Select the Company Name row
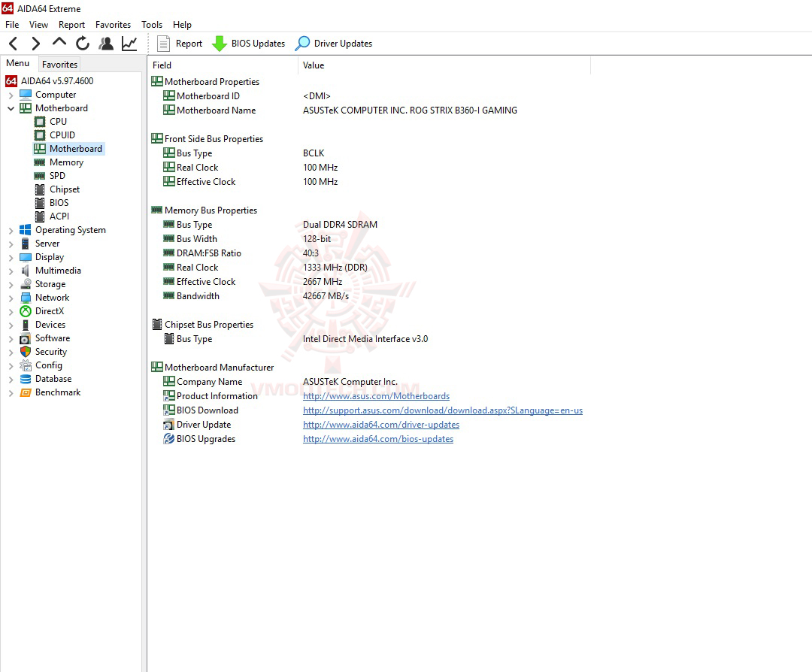812x672 pixels. click(x=370, y=382)
